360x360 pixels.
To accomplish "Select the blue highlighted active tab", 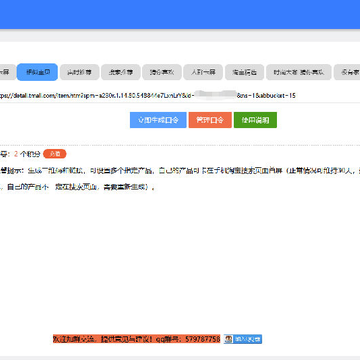I will (37, 72).
